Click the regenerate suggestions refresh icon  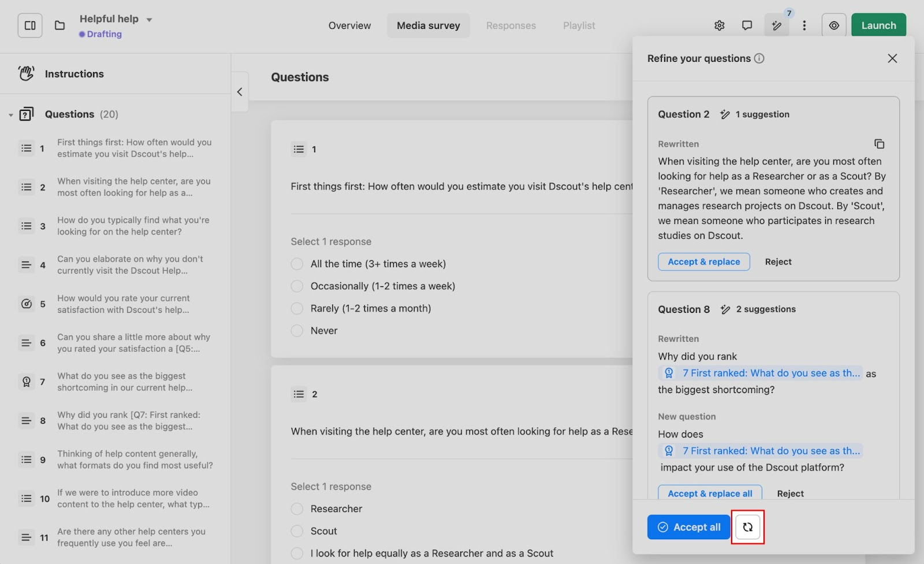coord(747,527)
